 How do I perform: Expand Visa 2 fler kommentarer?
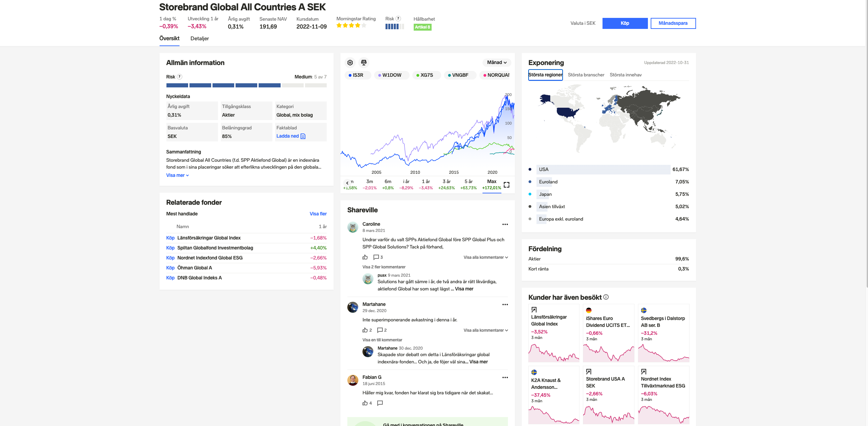point(384,267)
